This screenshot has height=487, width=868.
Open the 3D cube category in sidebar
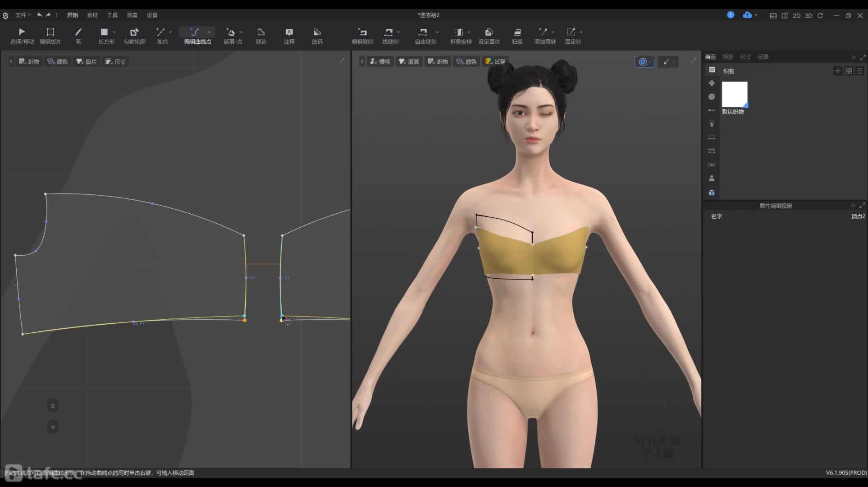(712, 193)
